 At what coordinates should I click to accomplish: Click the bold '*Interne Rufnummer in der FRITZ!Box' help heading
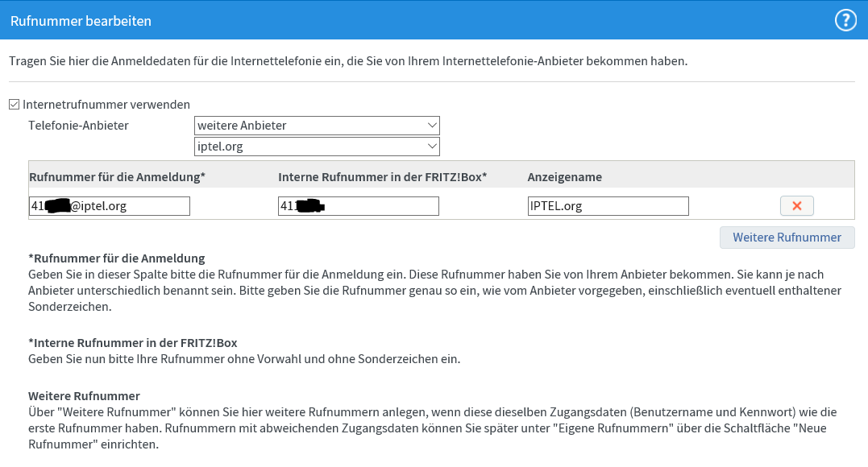point(132,343)
